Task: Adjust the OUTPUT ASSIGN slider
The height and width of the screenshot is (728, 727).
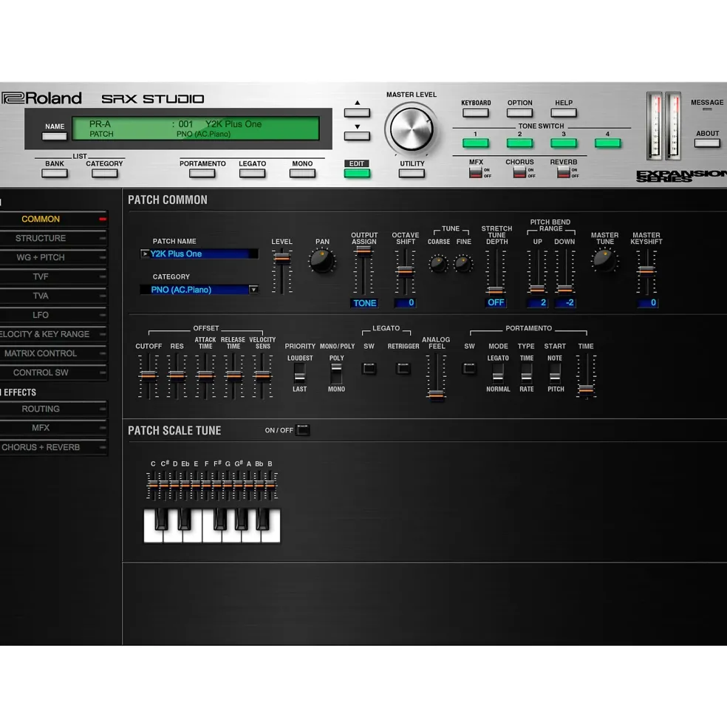Action: [363, 251]
